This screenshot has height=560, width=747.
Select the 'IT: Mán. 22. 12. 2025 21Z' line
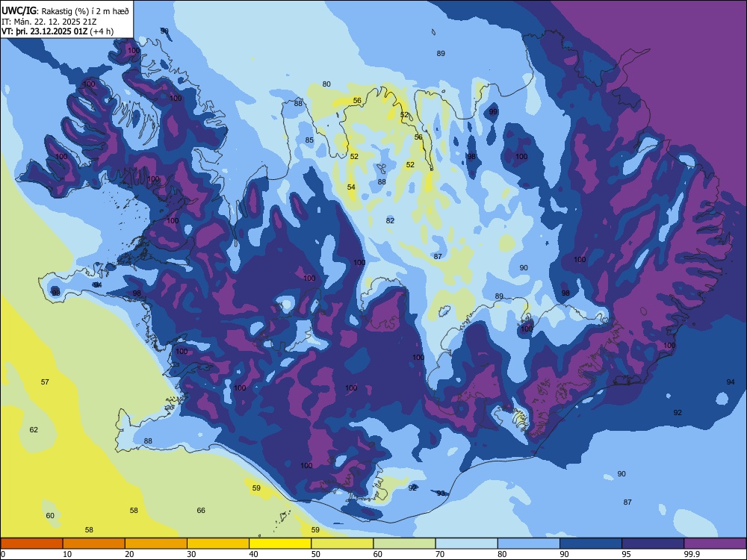(x=49, y=22)
